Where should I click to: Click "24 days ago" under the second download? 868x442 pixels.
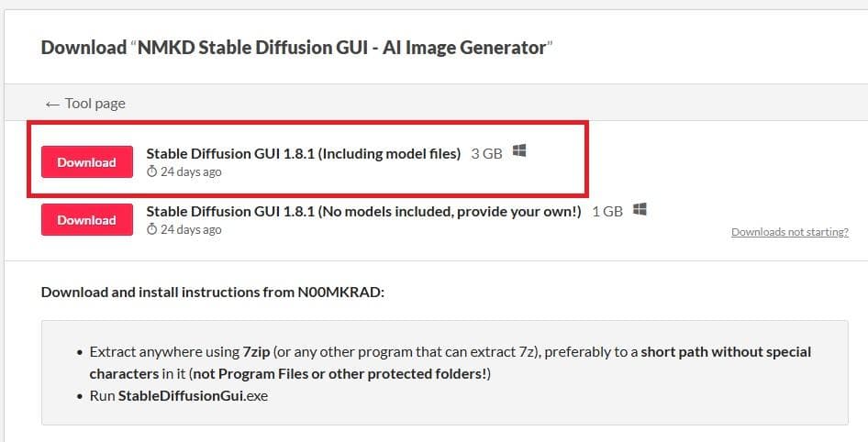tap(191, 229)
